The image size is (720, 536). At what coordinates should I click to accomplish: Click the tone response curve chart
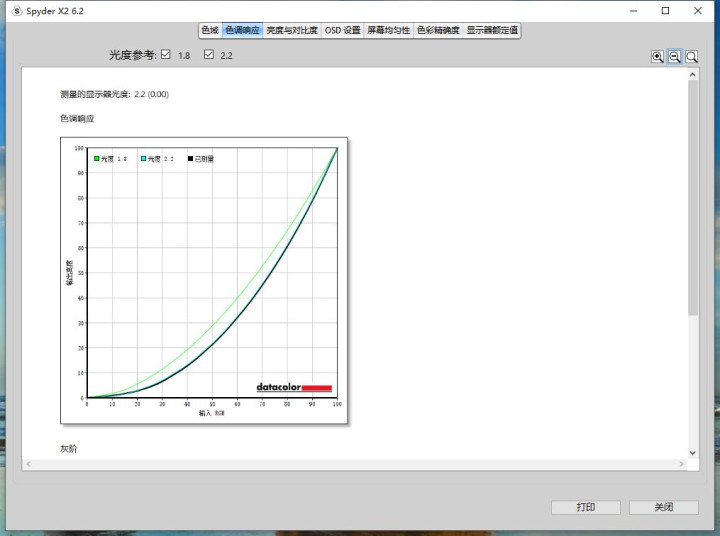[x=204, y=280]
